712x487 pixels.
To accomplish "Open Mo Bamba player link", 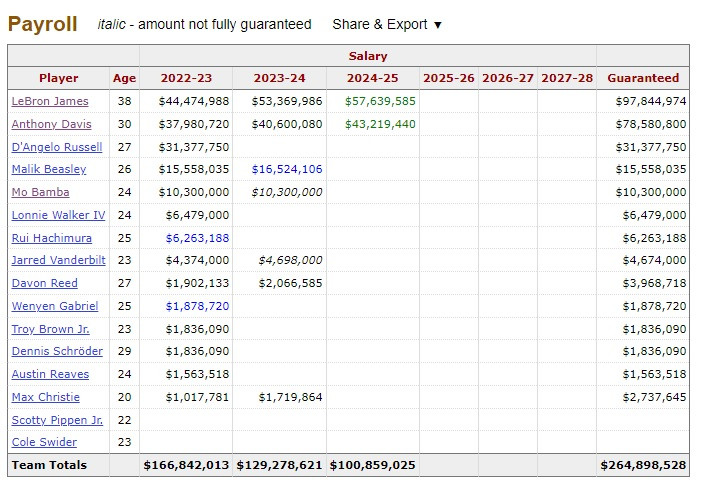I will [40, 192].
